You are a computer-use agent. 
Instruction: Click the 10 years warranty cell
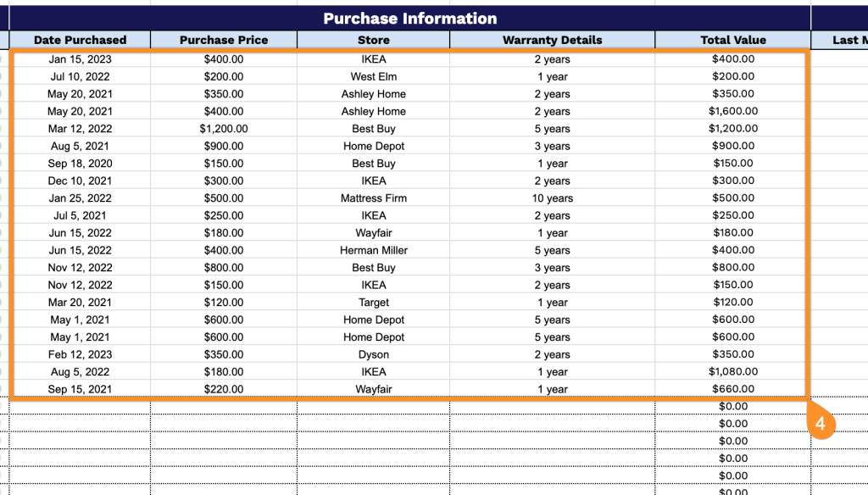pyautogui.click(x=552, y=198)
